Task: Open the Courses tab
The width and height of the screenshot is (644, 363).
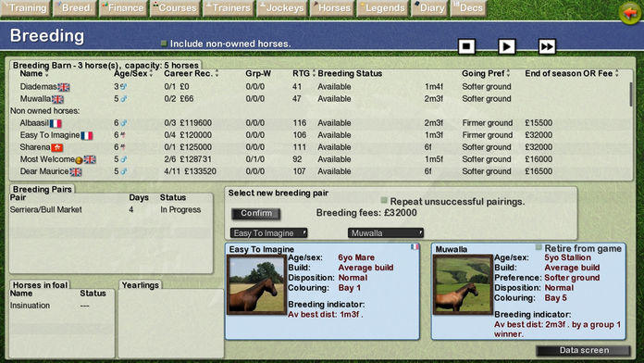Action: [175, 7]
